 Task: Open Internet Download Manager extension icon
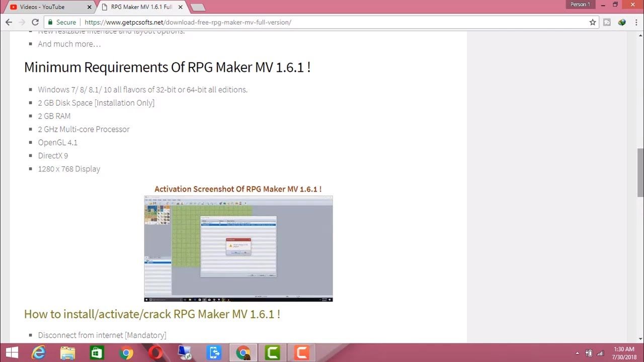pyautogui.click(x=622, y=22)
